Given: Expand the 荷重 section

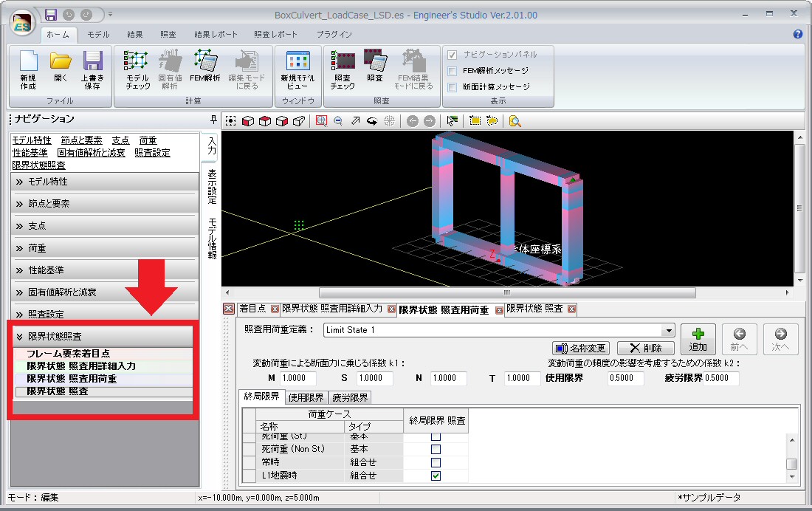Looking at the screenshot, I should [x=105, y=248].
